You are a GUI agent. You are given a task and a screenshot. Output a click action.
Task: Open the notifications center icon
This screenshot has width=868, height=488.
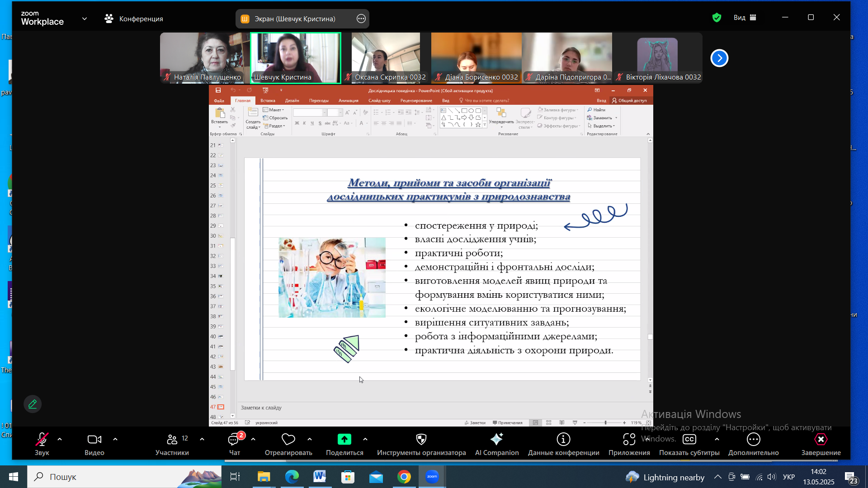coord(851,478)
